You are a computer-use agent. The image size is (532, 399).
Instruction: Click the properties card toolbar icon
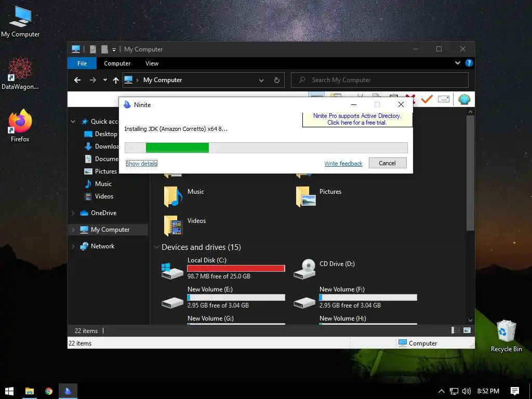coord(444,99)
